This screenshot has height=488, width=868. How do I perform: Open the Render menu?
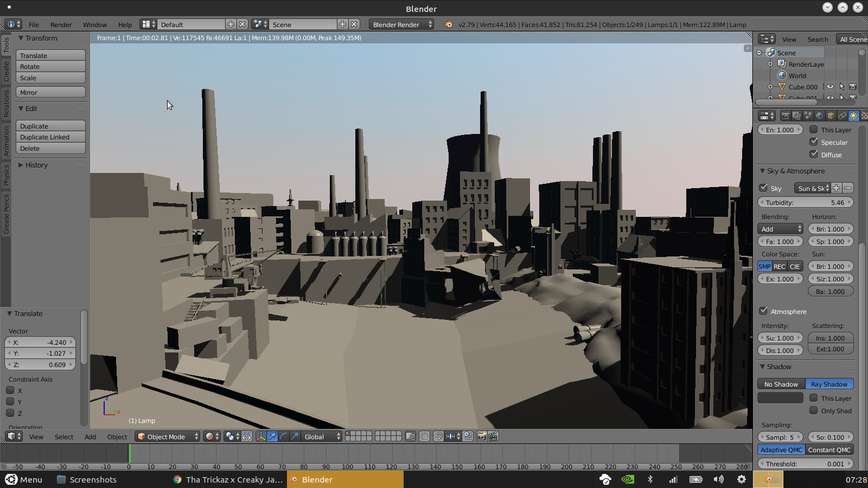(61, 24)
